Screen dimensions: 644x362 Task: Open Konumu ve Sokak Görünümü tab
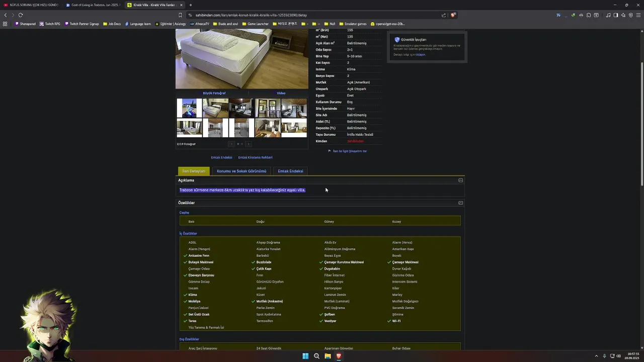point(242,171)
